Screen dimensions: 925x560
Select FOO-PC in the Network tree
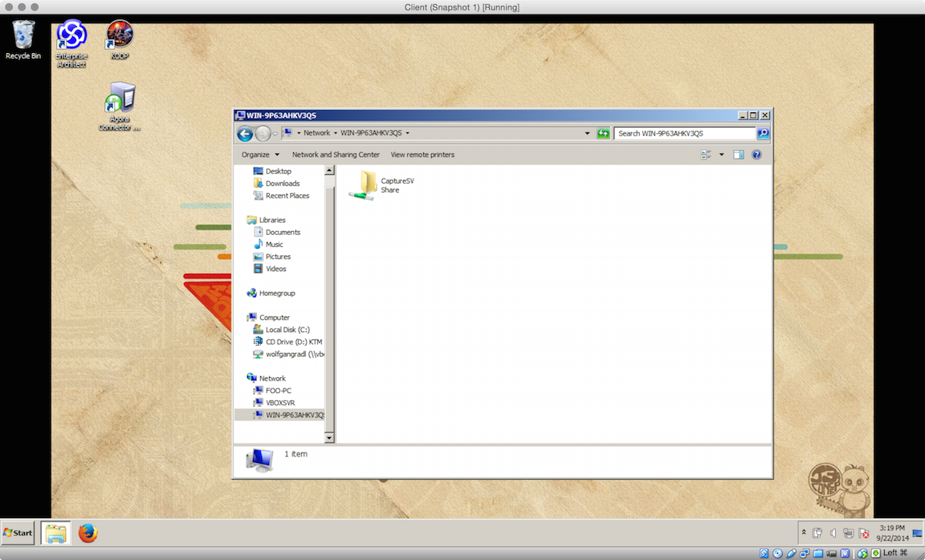tap(278, 391)
